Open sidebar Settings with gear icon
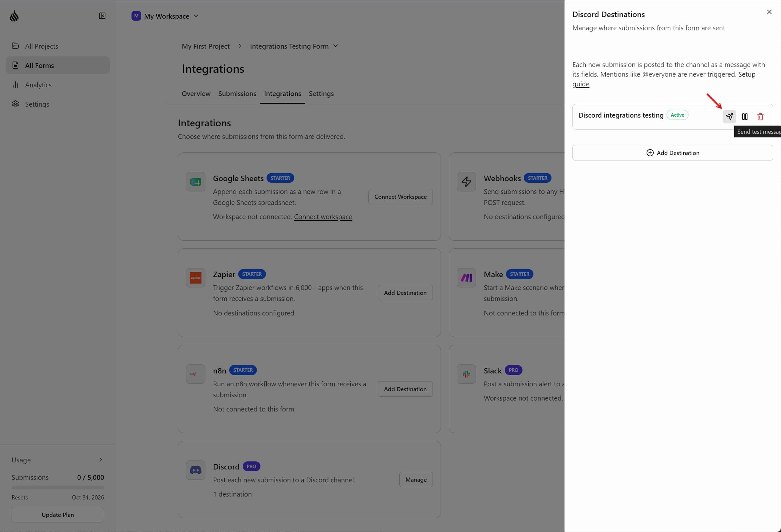Screen dimensions: 781x532 pos(58,104)
